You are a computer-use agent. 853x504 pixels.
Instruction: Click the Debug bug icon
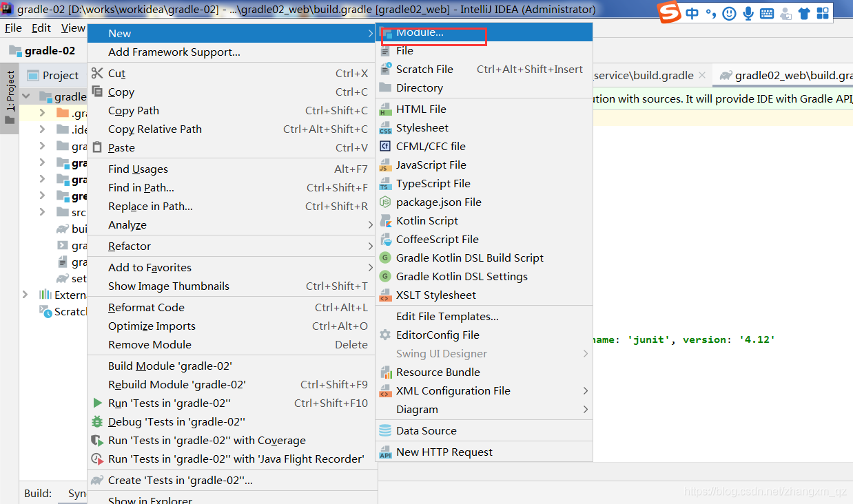pyautogui.click(x=97, y=422)
